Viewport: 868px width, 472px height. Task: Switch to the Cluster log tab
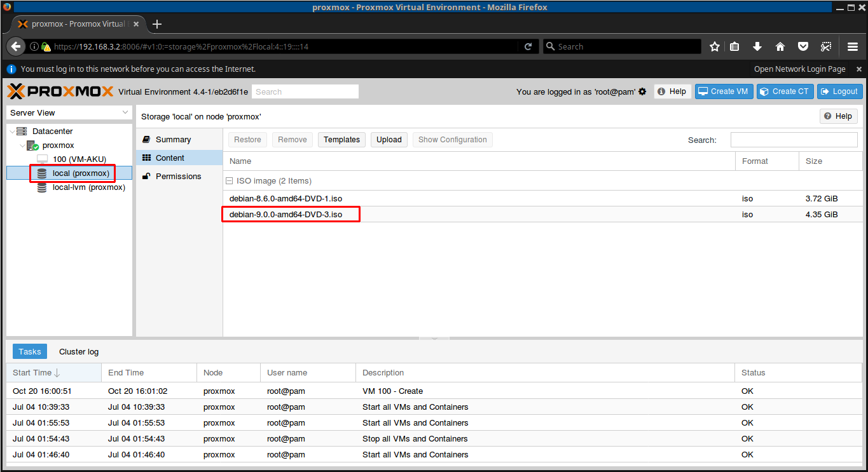(79, 351)
